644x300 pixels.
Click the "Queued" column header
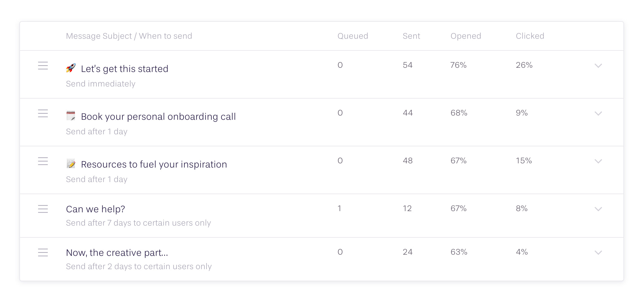[353, 36]
